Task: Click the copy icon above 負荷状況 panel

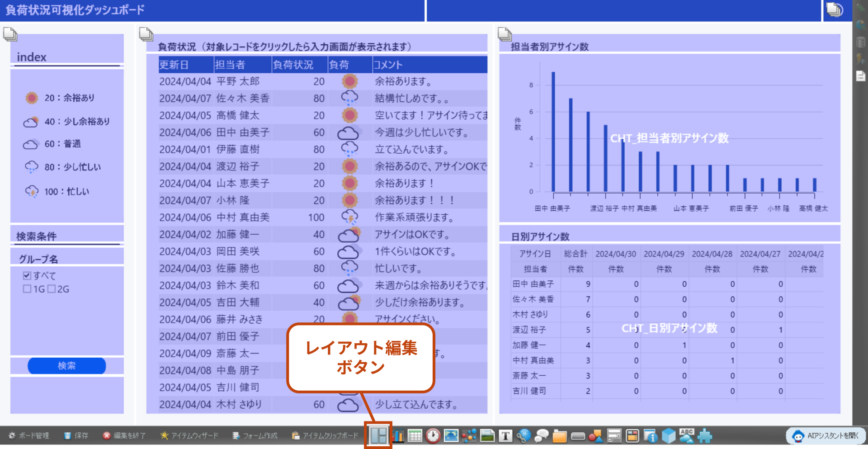Action: 146,34
